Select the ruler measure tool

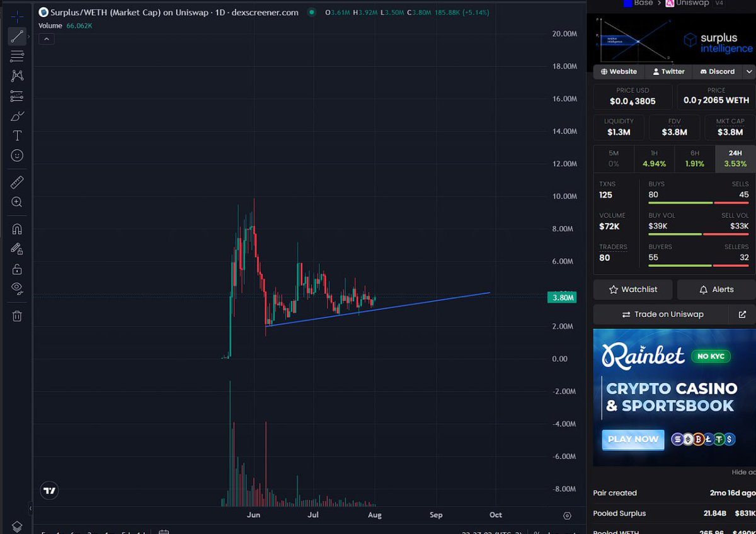tap(17, 183)
